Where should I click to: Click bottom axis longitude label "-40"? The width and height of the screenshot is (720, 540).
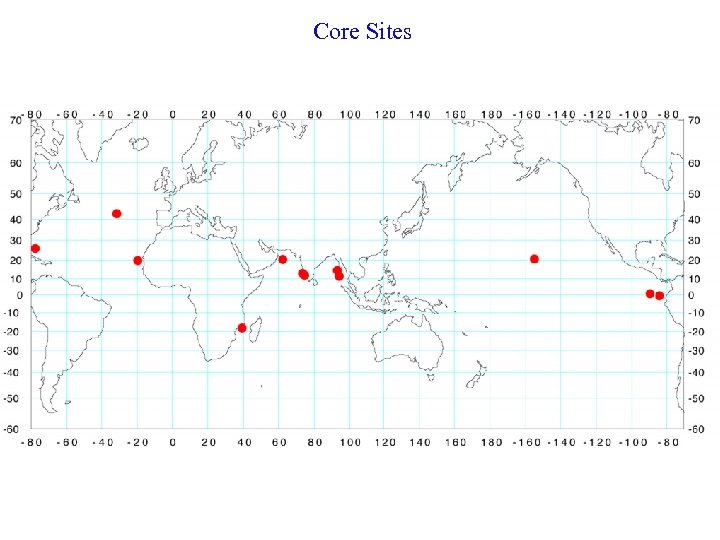click(x=102, y=442)
